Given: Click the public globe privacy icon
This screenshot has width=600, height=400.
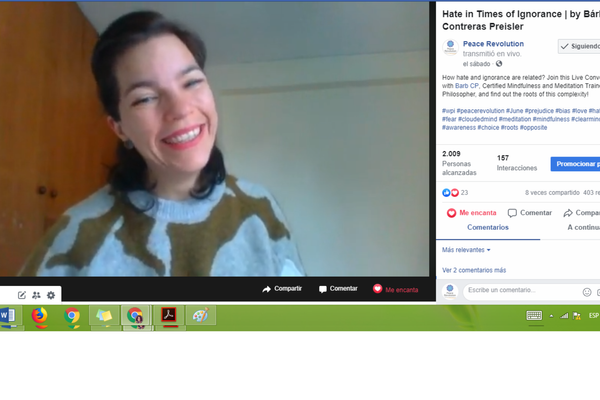Looking at the screenshot, I should click(x=499, y=64).
